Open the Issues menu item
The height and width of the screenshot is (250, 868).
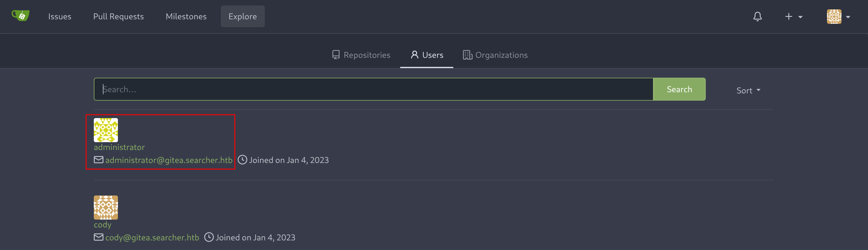(x=60, y=17)
